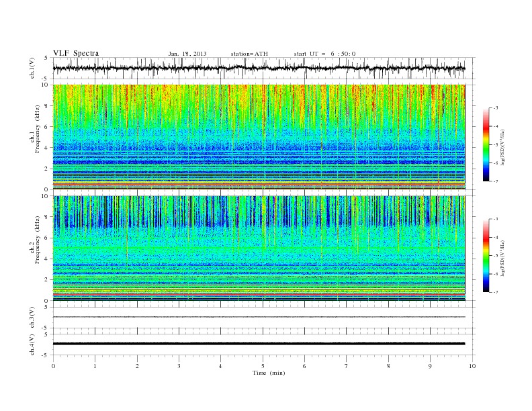Click the "VLF Spectra" plot title
Screen dimensions: 532x411
point(76,53)
